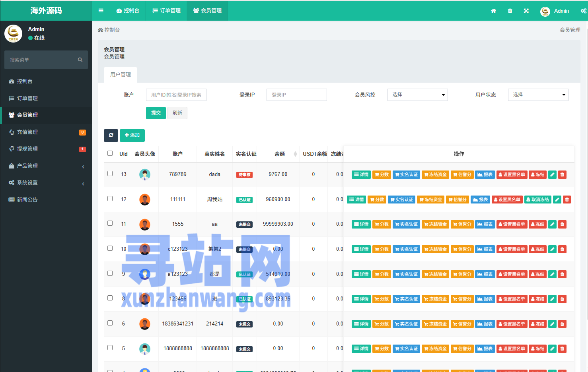Open the settings gears icon at top right
Screen dimensions: 588x372
coord(584,11)
